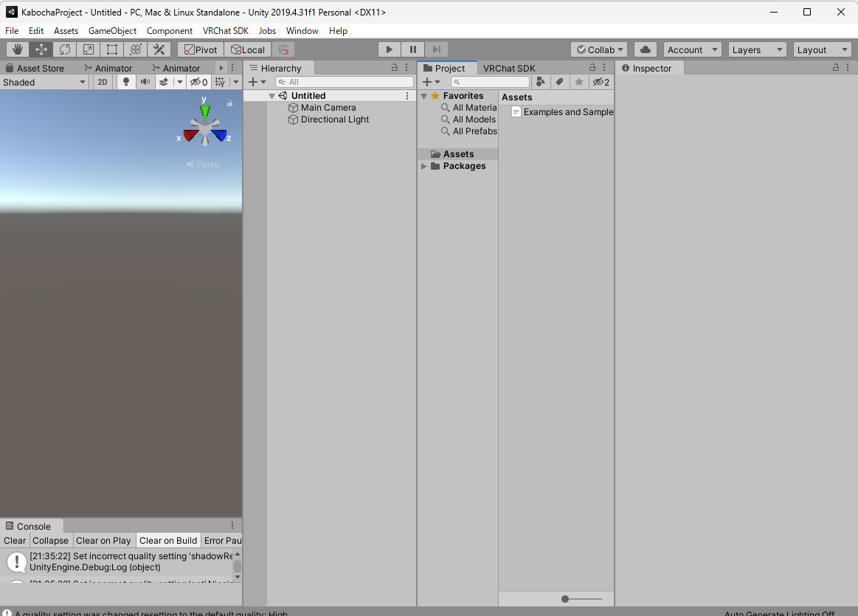Open the Window menu
858x616 pixels.
[x=302, y=31]
